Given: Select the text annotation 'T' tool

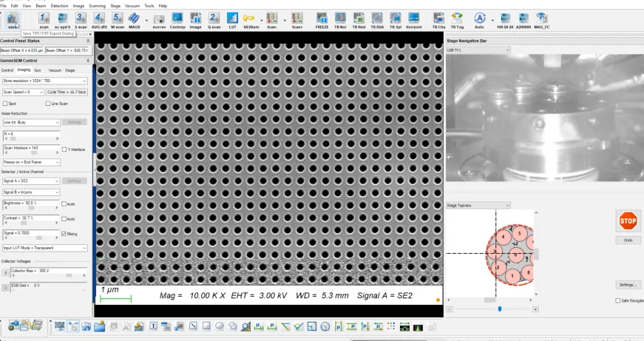Looking at the screenshot, I should (153, 326).
